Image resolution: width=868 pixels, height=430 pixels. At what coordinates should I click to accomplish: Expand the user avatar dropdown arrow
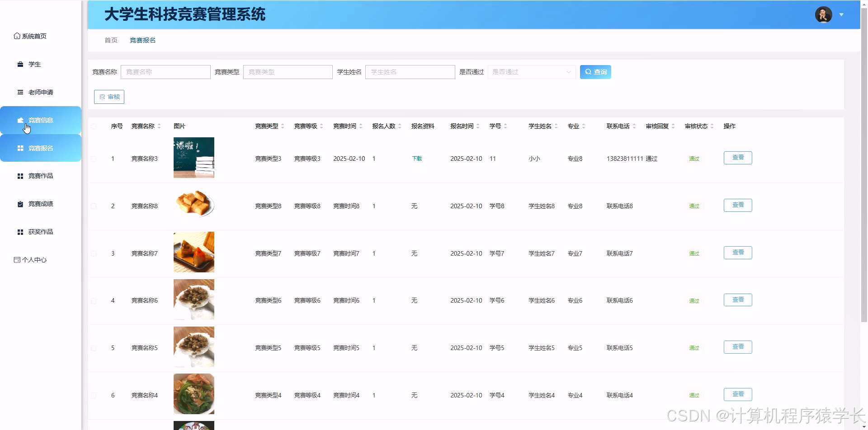tap(842, 14)
